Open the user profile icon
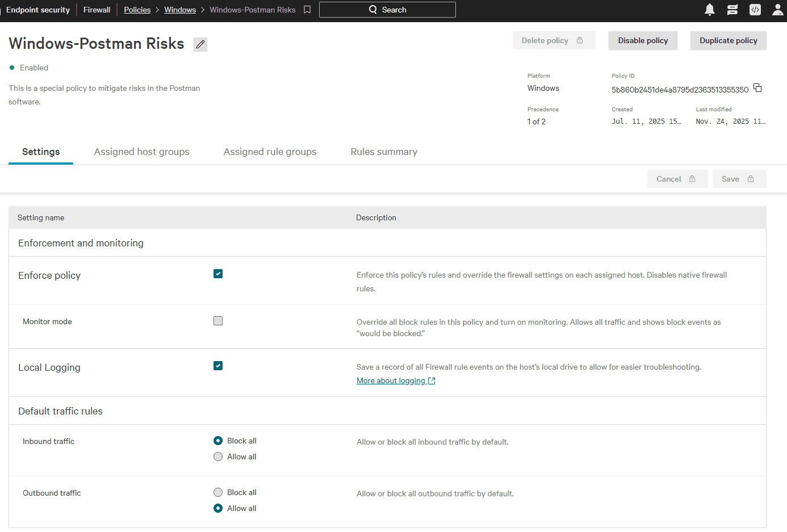 777,9
